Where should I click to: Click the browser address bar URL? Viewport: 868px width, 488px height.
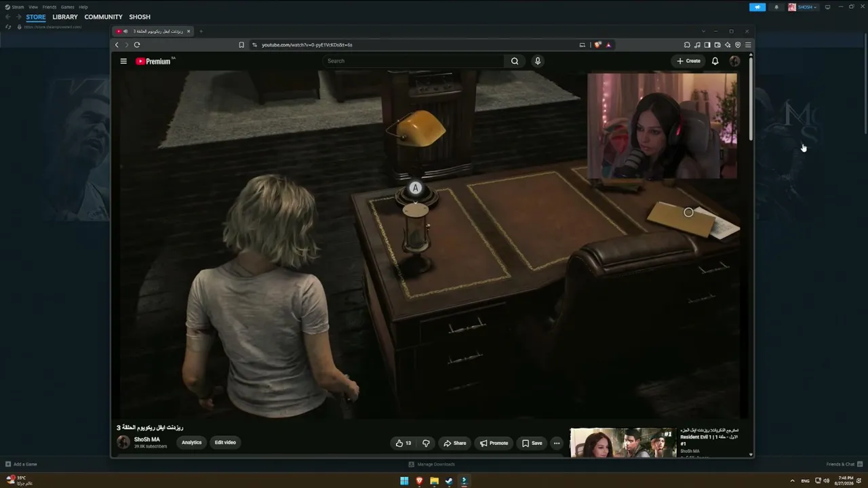(307, 45)
